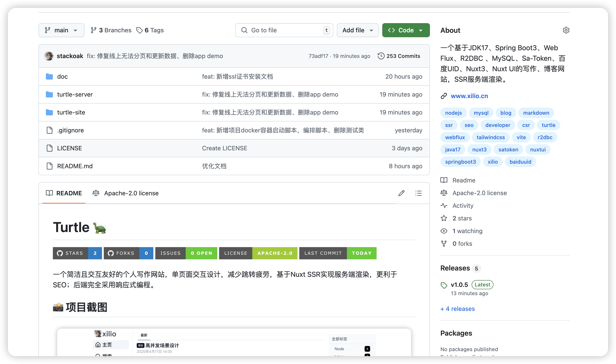This screenshot has width=616, height=364.
Task: Click the star icon beside 2 stars
Action: point(444,218)
